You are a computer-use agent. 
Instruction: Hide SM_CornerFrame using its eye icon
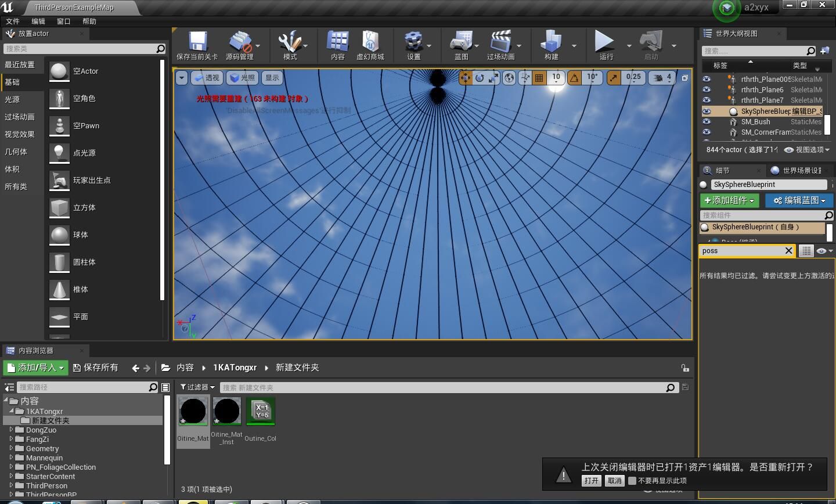707,132
